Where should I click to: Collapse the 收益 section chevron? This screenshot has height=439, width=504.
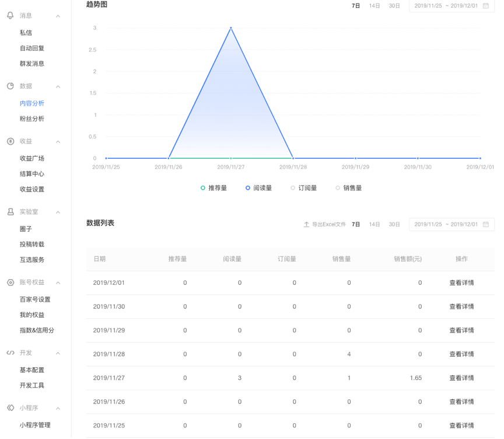pyautogui.click(x=58, y=141)
